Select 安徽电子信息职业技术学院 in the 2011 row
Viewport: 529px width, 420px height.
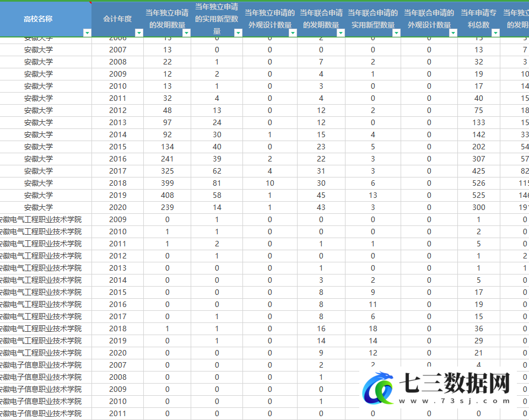46,413
